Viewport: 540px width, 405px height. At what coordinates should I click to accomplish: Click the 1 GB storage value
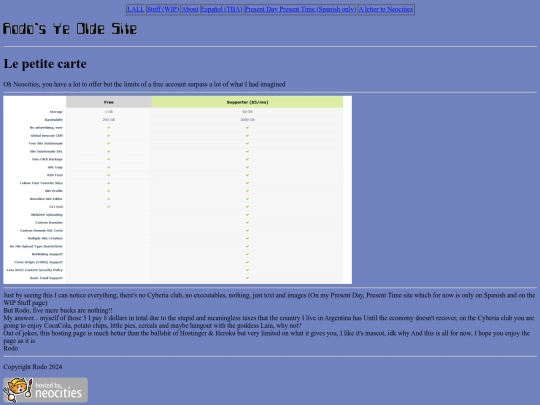(x=108, y=112)
